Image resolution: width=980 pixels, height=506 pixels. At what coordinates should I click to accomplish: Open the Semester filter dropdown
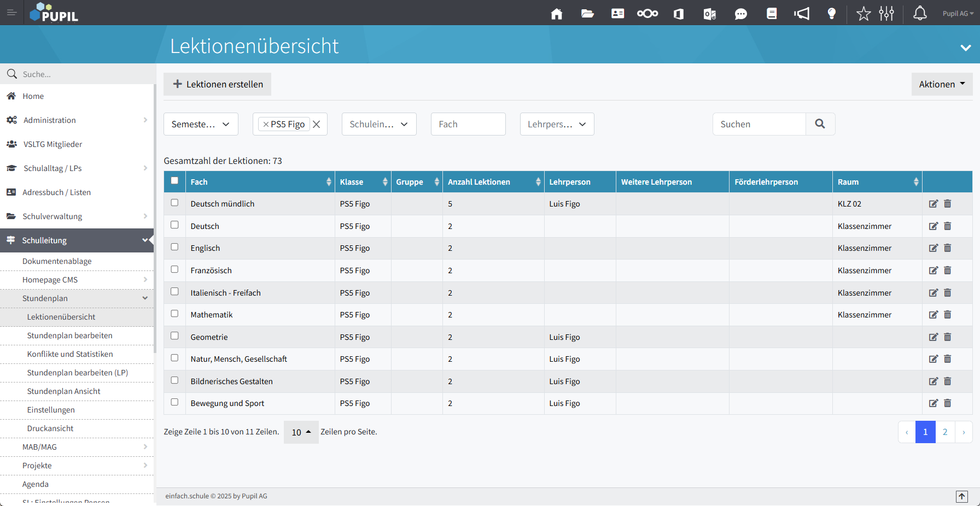(x=201, y=124)
